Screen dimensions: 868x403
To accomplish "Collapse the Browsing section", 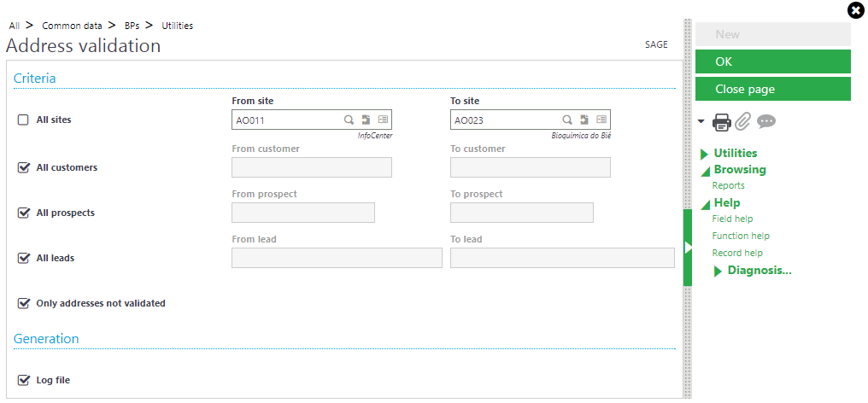I will 733,170.
